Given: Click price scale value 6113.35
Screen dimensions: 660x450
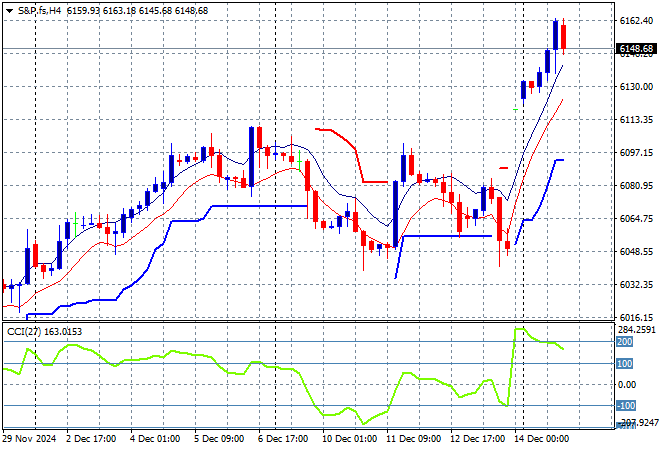Looking at the screenshot, I should (x=636, y=120).
